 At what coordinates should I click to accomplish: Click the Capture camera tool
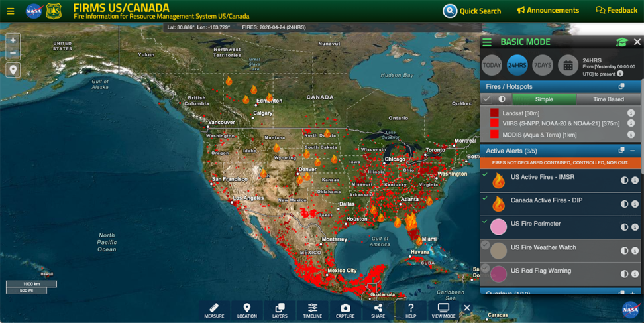point(345,310)
